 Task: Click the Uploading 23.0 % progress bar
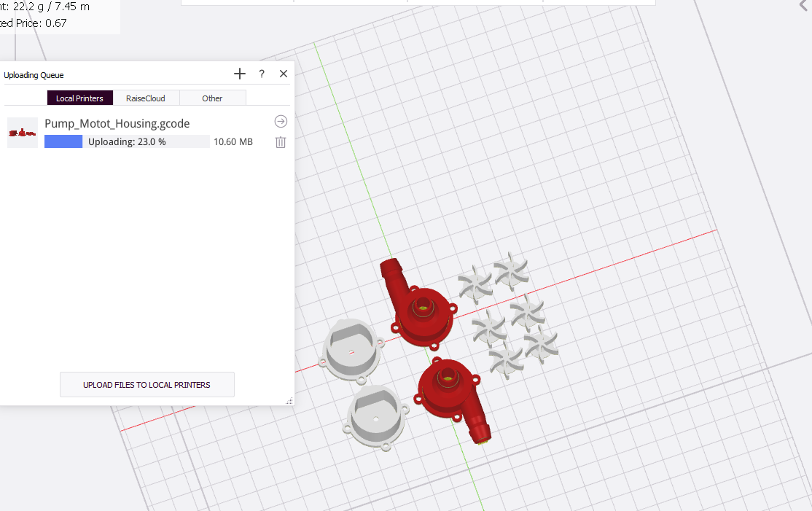tap(127, 141)
